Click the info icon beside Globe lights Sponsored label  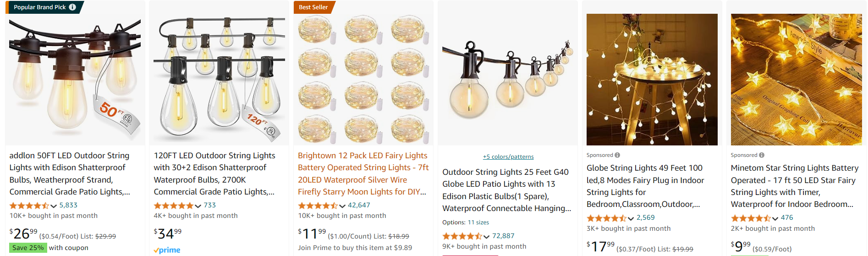617,155
